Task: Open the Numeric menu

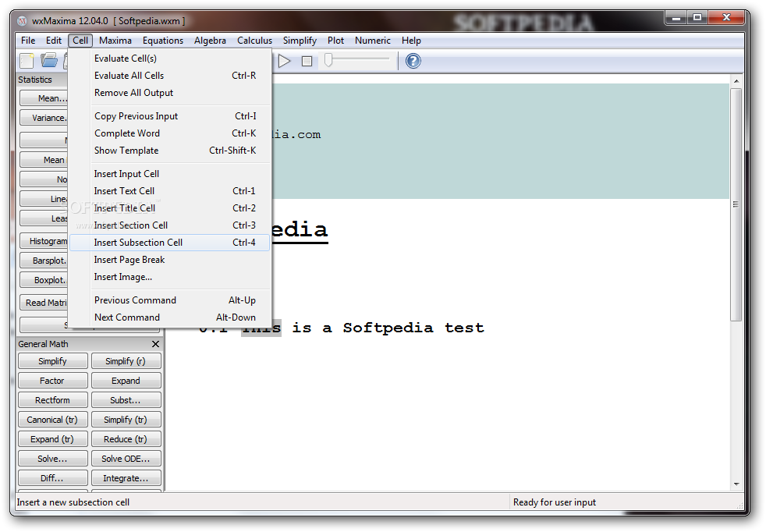Action: (373, 41)
